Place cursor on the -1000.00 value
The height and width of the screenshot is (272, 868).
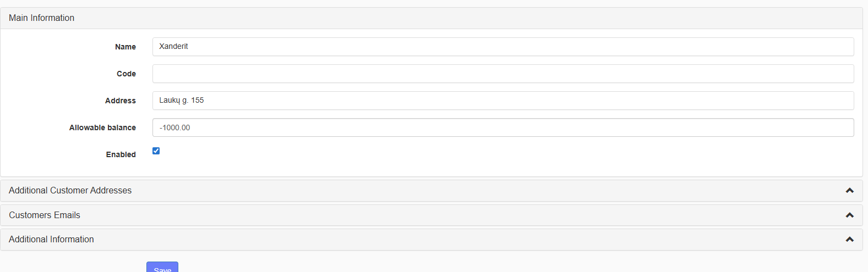click(x=175, y=127)
